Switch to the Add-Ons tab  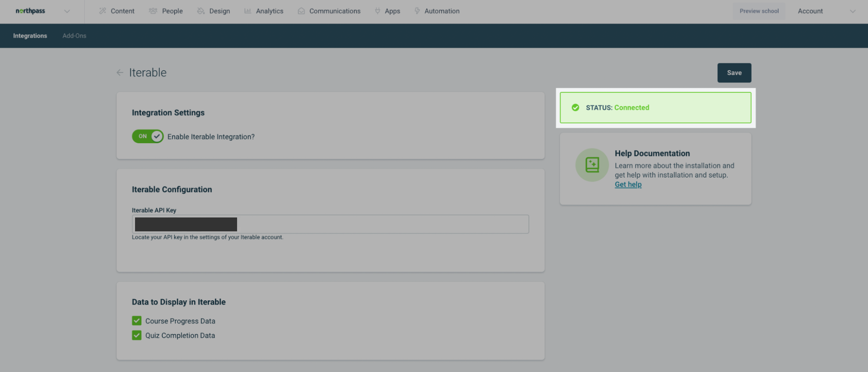coord(74,36)
